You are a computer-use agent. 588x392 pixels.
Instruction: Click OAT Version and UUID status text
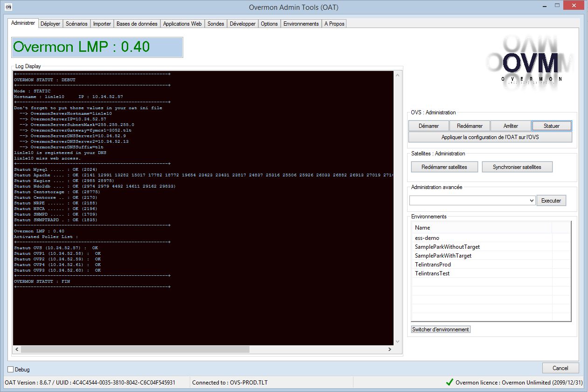point(90,383)
